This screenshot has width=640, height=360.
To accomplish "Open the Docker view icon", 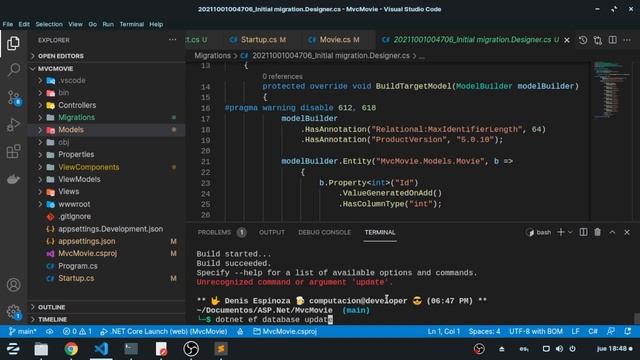I will [13, 179].
